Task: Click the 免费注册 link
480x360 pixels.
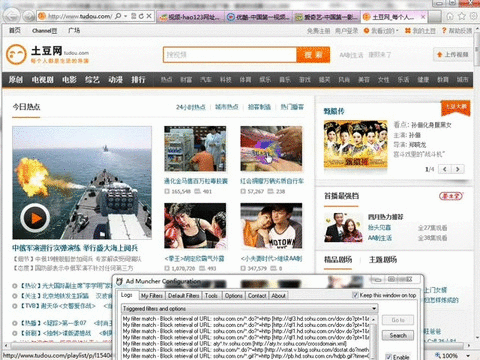Action: click(x=318, y=31)
